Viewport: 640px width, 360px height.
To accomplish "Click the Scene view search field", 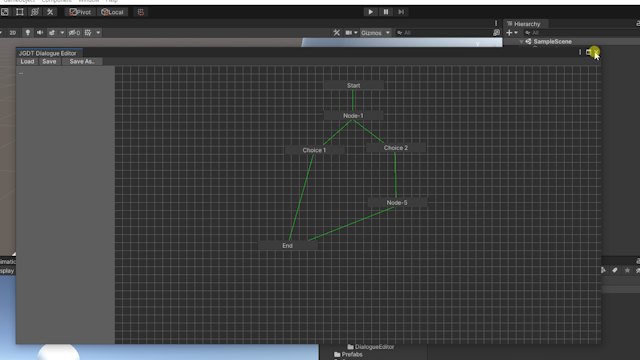I will tap(444, 33).
